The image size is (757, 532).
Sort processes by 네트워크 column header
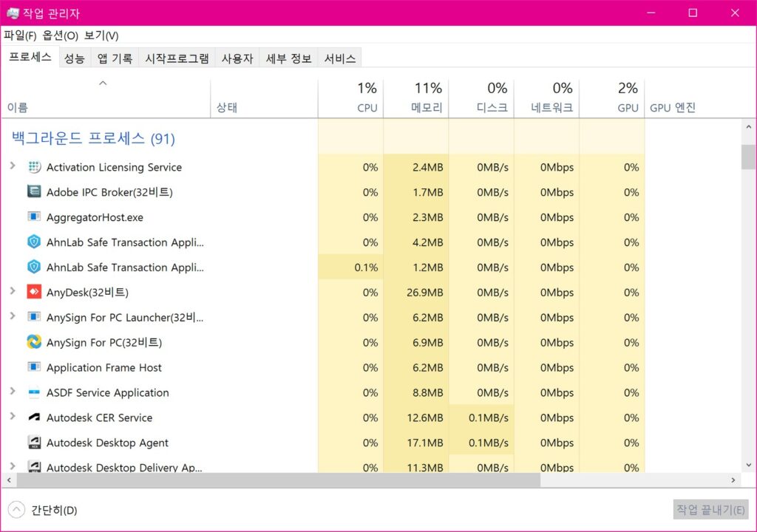(x=546, y=98)
